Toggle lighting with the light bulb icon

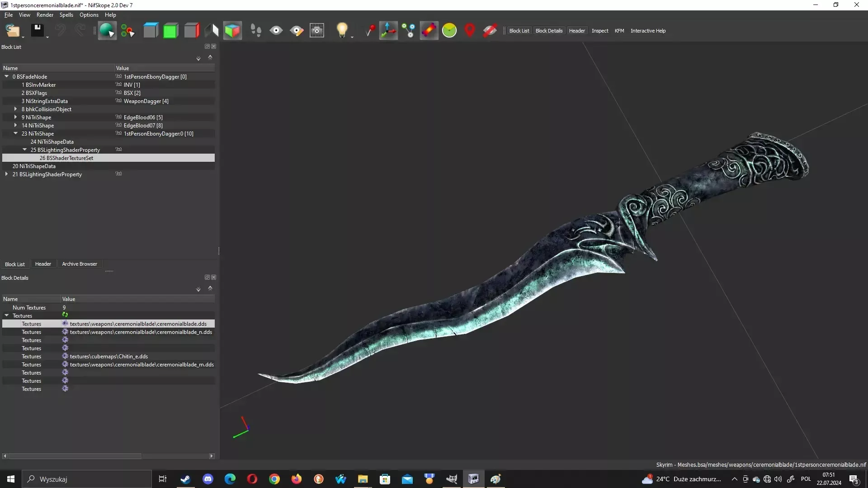[x=342, y=31]
